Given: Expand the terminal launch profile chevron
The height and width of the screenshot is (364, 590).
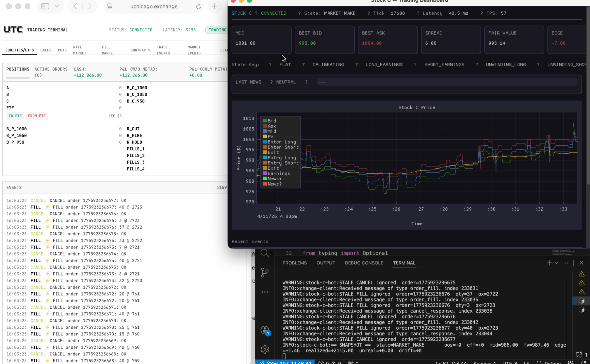Looking at the screenshot, I should (556, 263).
